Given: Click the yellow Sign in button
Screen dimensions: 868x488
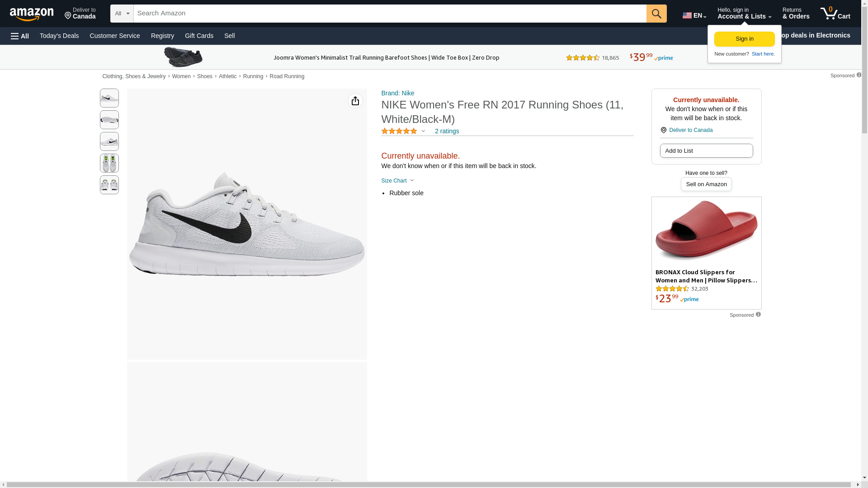Looking at the screenshot, I should 744,39.
